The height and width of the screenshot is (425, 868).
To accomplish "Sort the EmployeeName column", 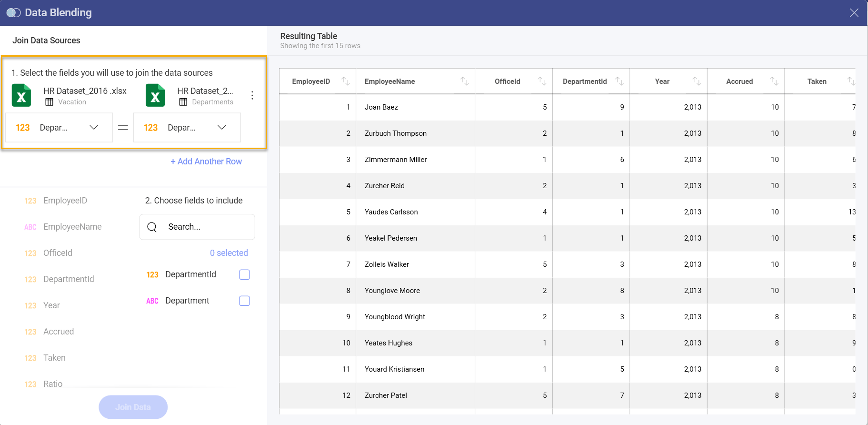I will [465, 81].
